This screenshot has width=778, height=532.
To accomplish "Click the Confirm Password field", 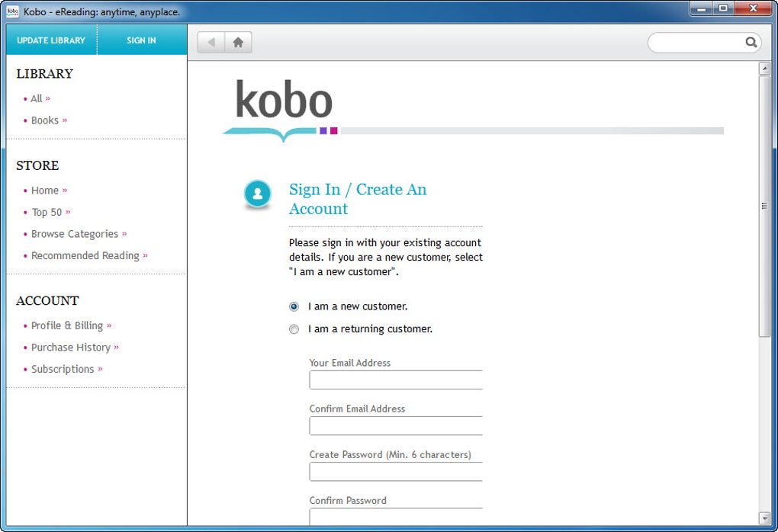I will [x=396, y=517].
